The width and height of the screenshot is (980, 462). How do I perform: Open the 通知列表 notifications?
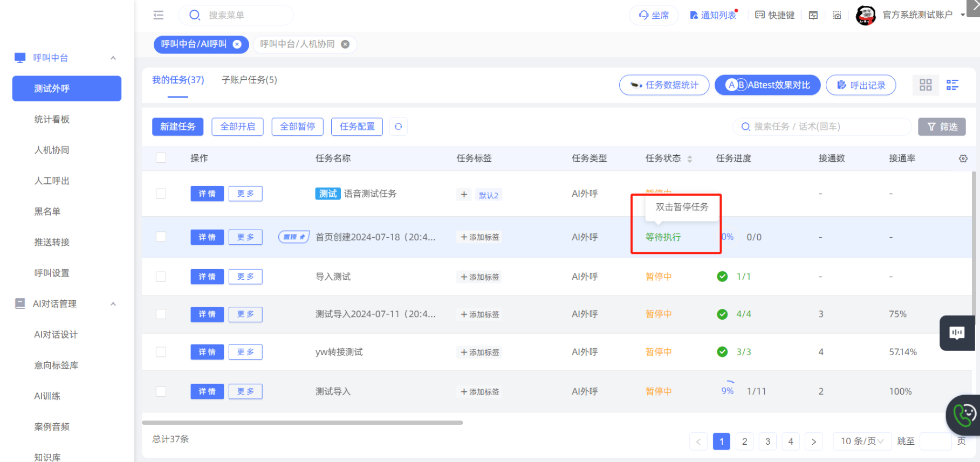click(x=713, y=15)
